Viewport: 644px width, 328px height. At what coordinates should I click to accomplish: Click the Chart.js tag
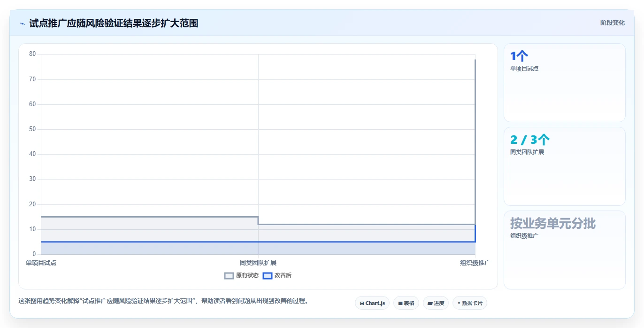pyautogui.click(x=372, y=303)
